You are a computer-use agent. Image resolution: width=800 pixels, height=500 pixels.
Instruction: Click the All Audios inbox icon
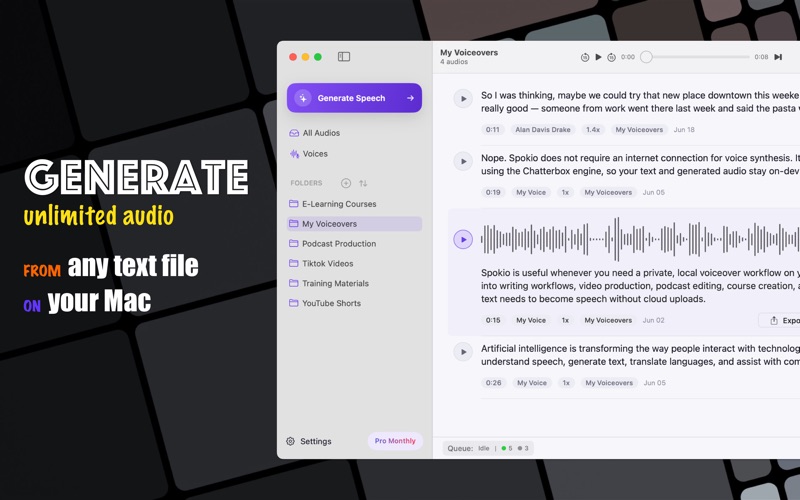tap(294, 133)
